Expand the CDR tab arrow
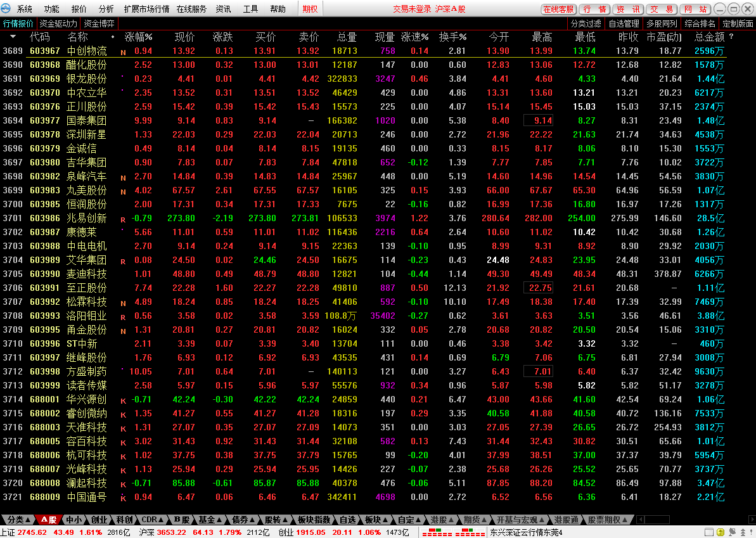Viewport: 756px width, 538px height. [161, 520]
